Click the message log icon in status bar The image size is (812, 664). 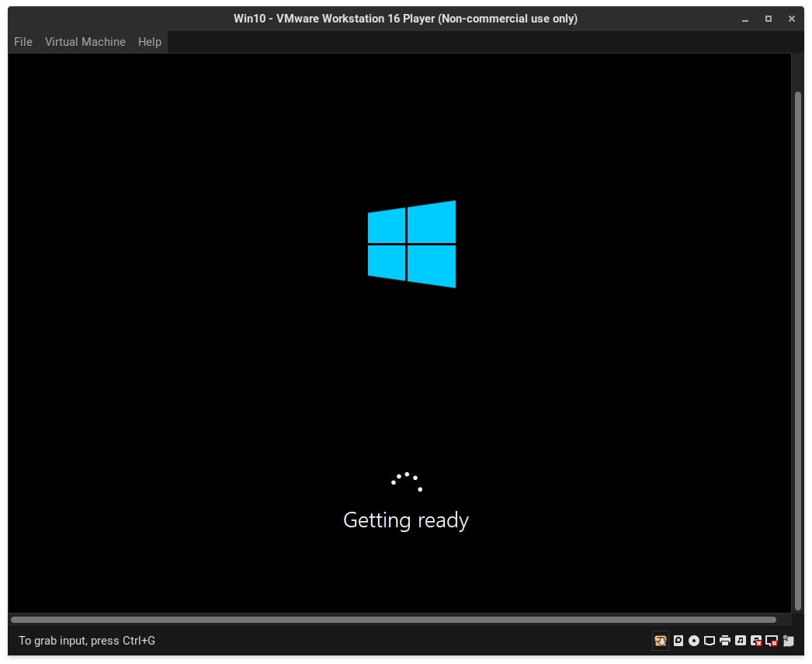[788, 641]
